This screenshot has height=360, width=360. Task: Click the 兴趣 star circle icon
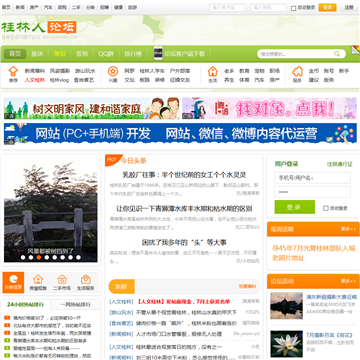[113, 71]
